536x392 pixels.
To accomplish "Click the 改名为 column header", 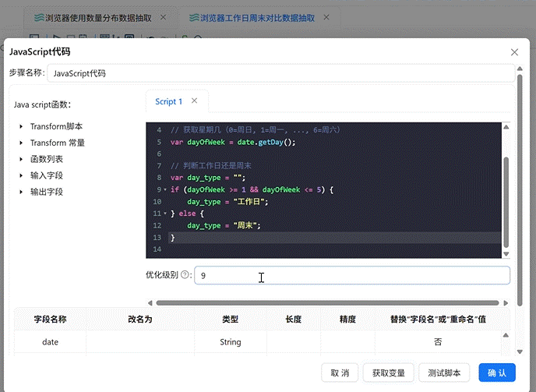I will pyautogui.click(x=140, y=320).
